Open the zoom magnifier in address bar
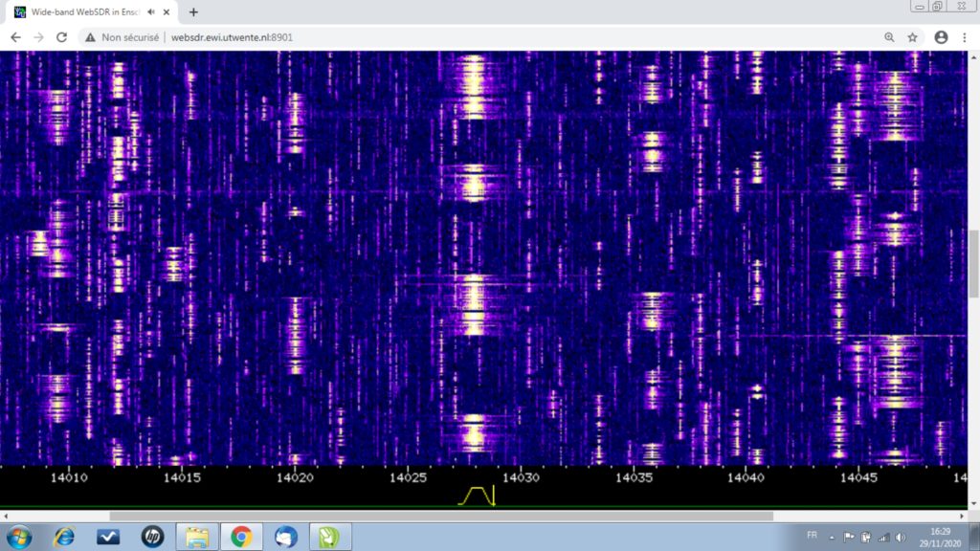The height and width of the screenshot is (551, 980). pos(889,37)
